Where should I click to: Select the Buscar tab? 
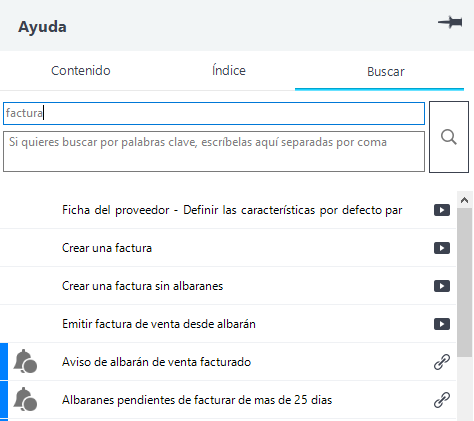coord(386,72)
